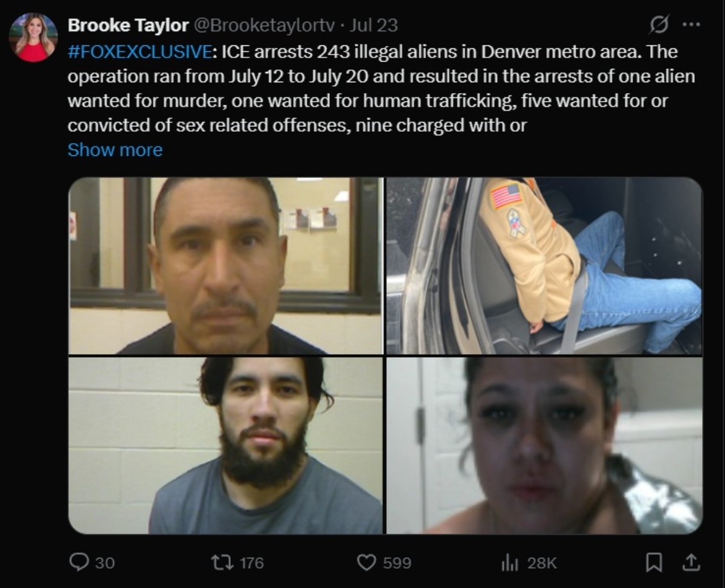Repost this tweet via the retweet icon
The width and height of the screenshot is (725, 588).
tap(220, 563)
